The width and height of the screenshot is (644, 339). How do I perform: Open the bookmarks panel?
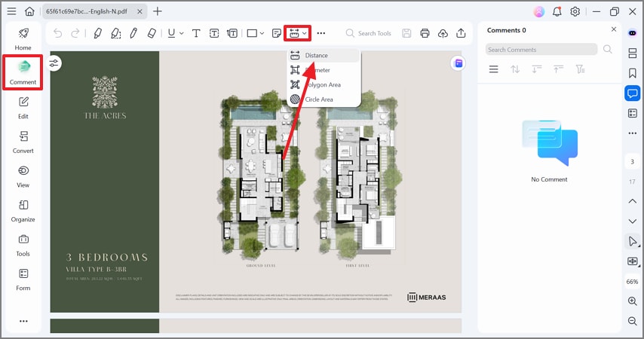tap(633, 73)
